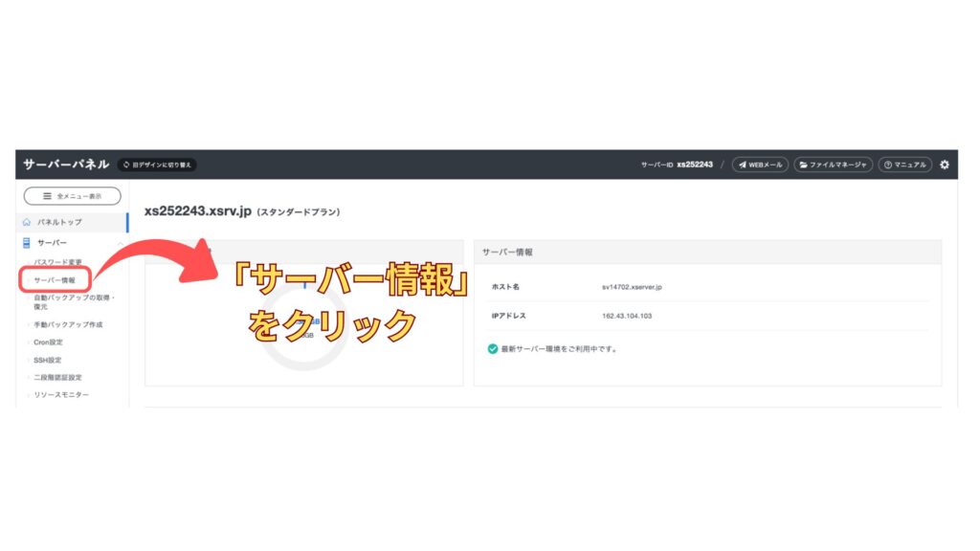Open SSH設定 in the sidebar
The width and height of the screenshot is (980, 551).
pyautogui.click(x=47, y=360)
